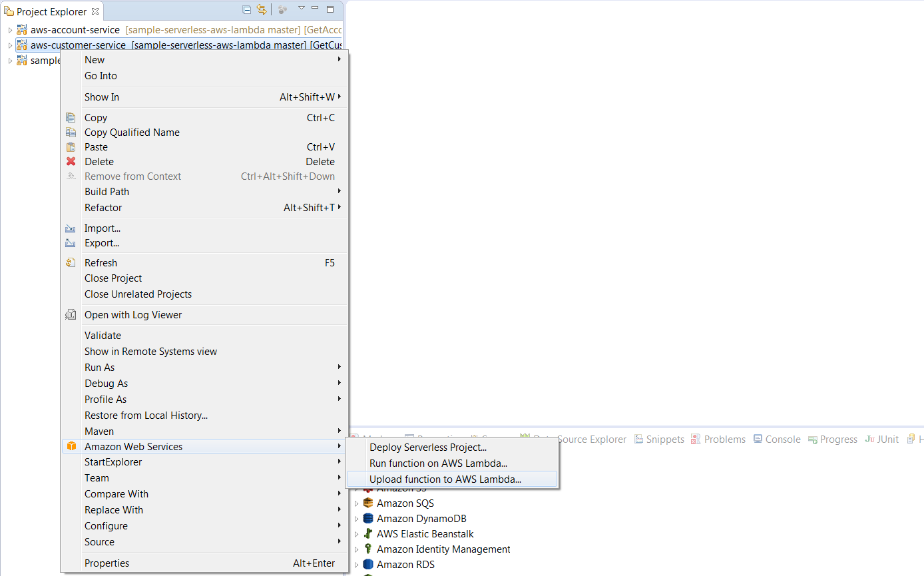Select Run function on AWS Lambda...

pyautogui.click(x=452, y=463)
